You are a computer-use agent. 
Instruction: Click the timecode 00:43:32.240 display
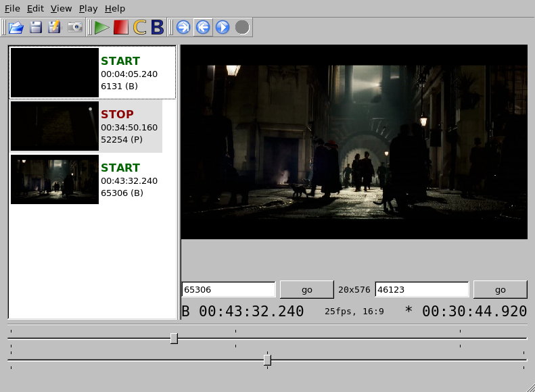pos(251,311)
